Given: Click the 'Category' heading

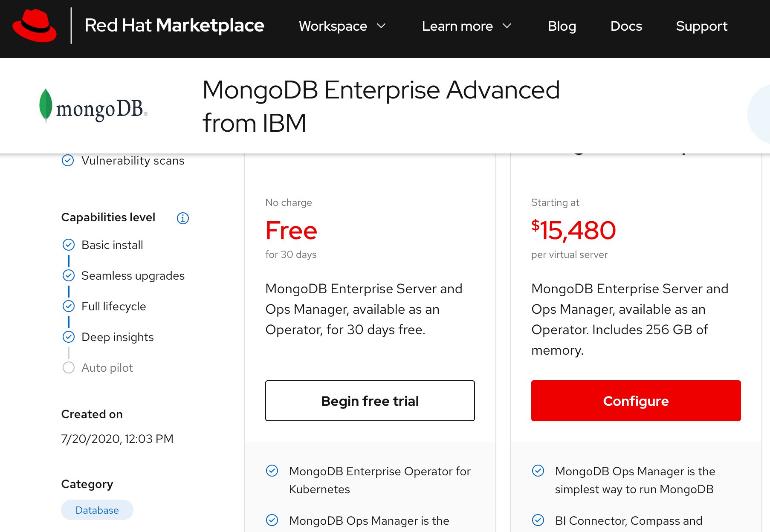Looking at the screenshot, I should (87, 484).
